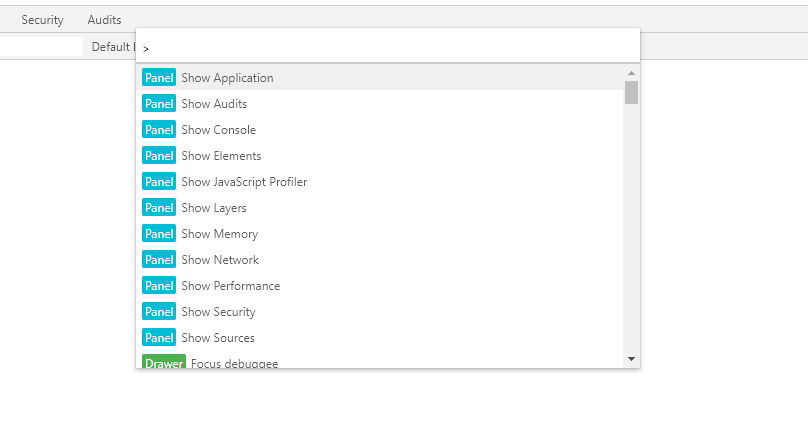
Task: Click the command menu search input
Action: pyautogui.click(x=390, y=47)
